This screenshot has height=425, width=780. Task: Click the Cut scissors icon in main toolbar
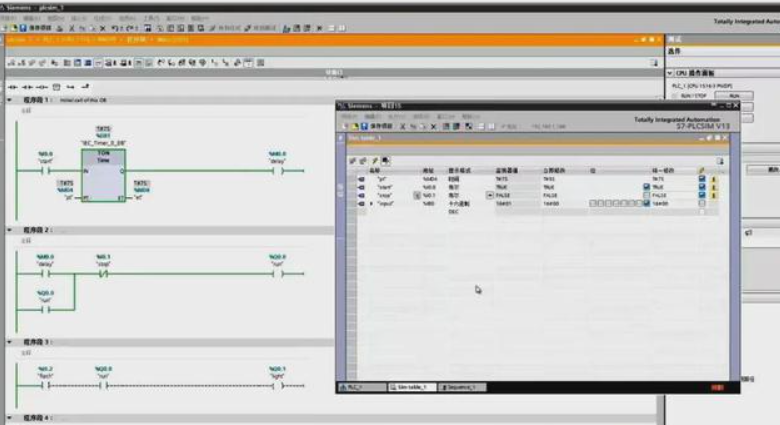(72, 28)
